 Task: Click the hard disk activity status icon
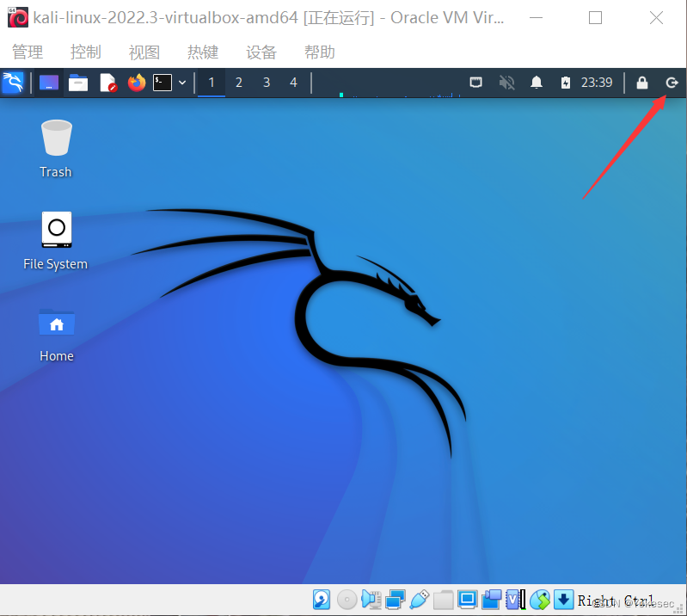coord(322,600)
